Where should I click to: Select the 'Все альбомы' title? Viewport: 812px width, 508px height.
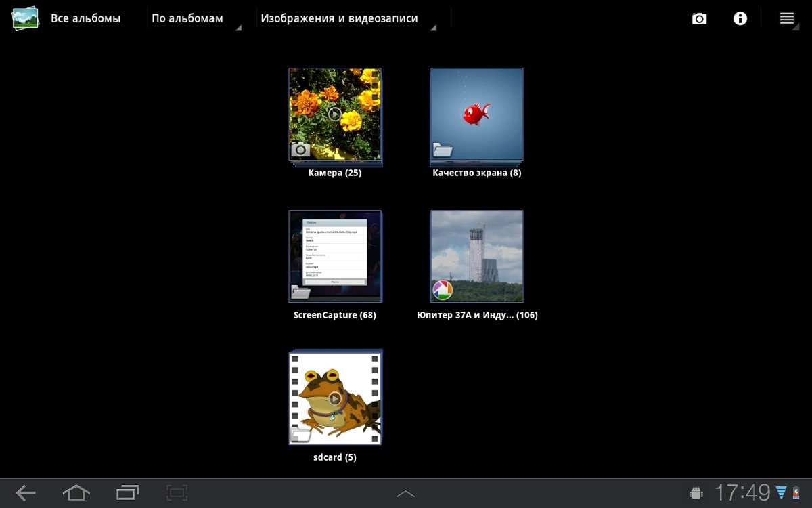pyautogui.click(x=85, y=19)
